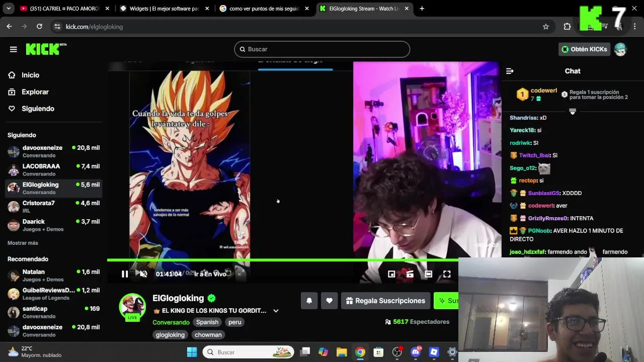Toggle mini player mode
The image size is (644, 362).
[391, 274]
